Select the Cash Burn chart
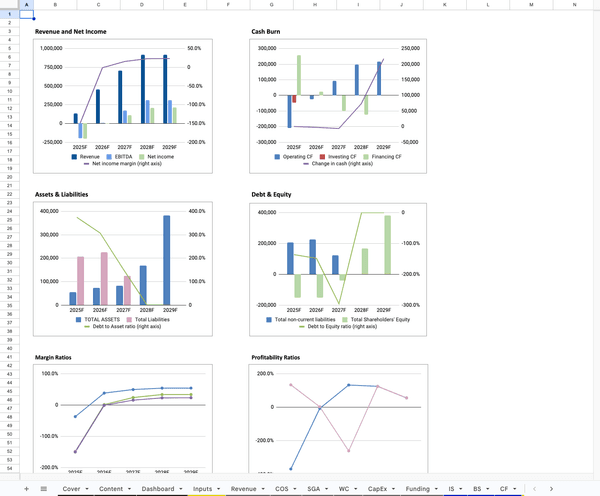Screen dimensions: 600x496 pyautogui.click(x=338, y=100)
